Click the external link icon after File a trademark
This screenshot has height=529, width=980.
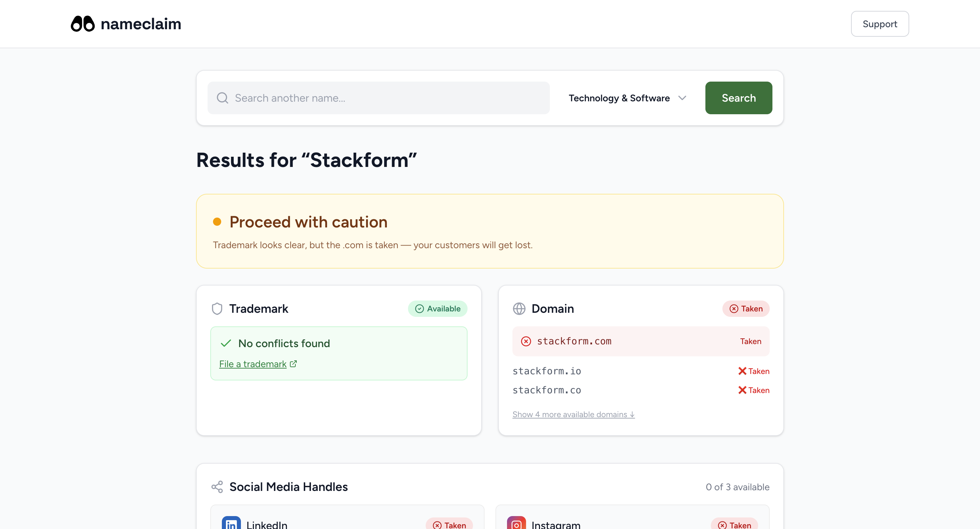tap(293, 364)
